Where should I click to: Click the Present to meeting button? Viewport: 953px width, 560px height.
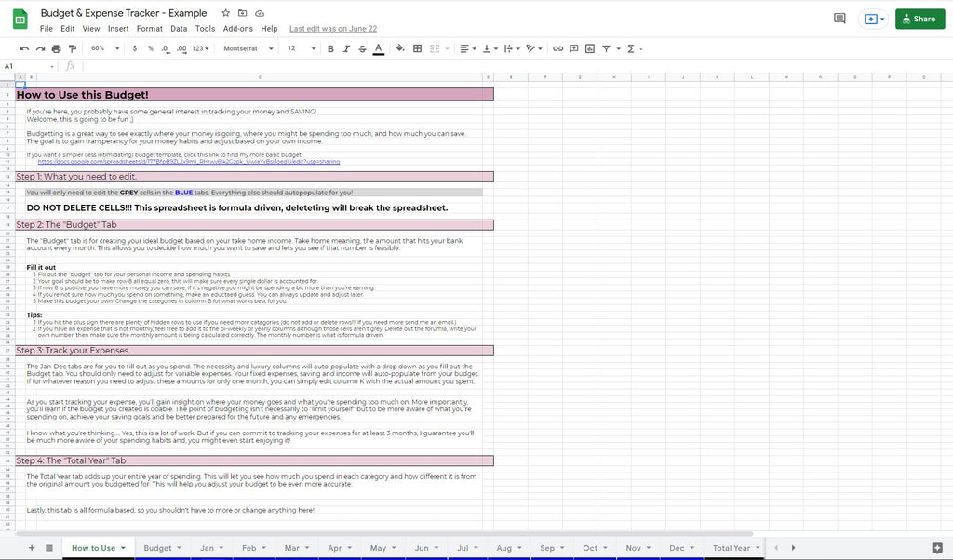click(x=874, y=19)
